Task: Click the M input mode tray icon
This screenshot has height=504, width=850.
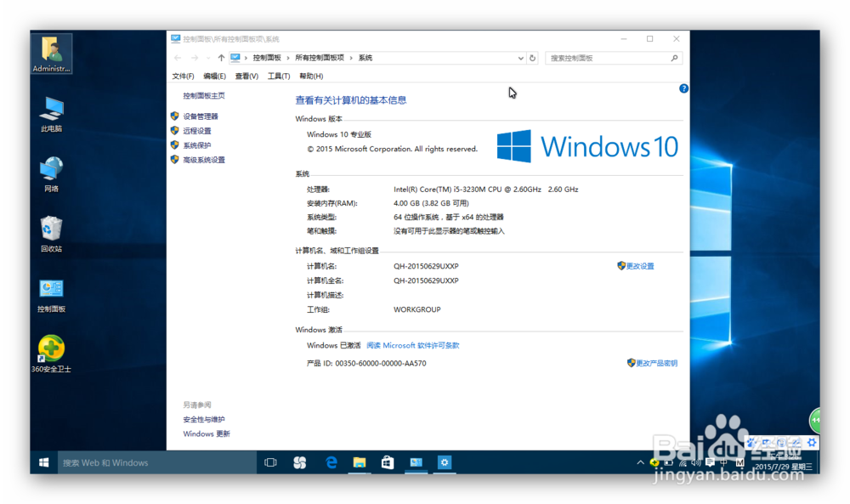Action: click(x=740, y=463)
